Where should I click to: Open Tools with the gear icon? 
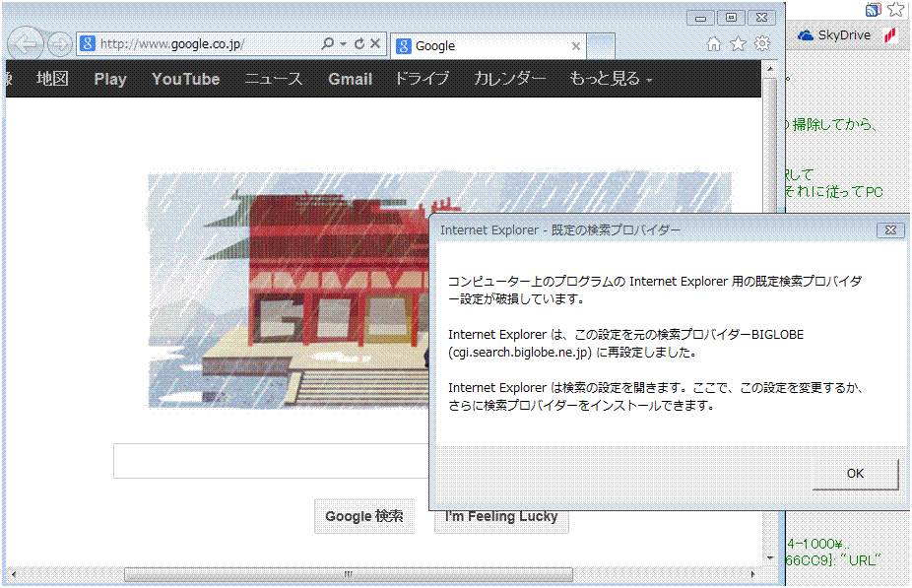pyautogui.click(x=762, y=43)
